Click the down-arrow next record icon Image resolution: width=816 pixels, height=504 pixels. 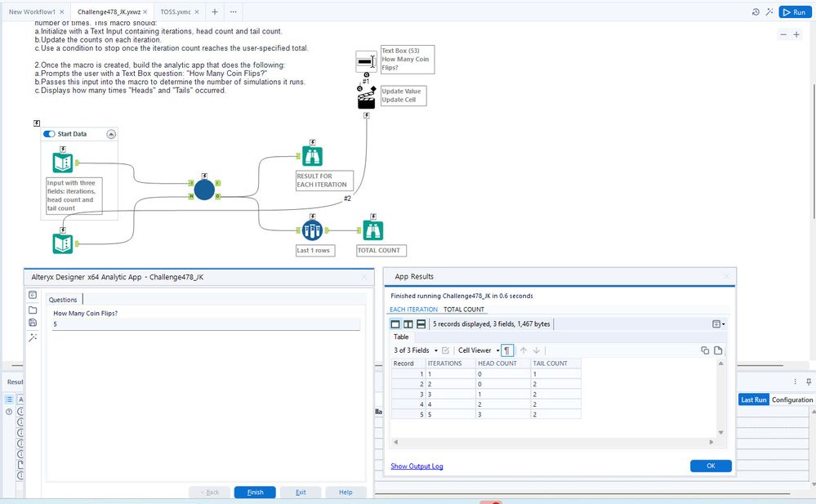point(537,350)
